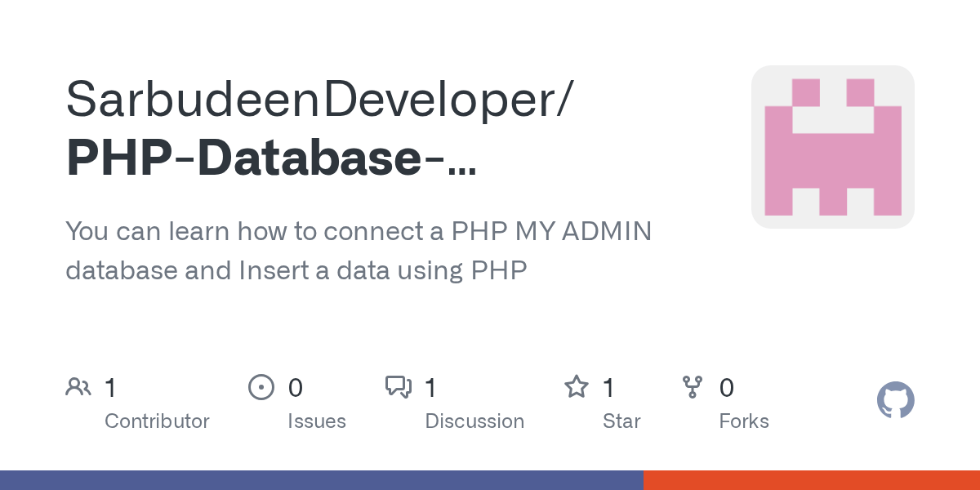Click the Star label
The image size is (980, 490).
point(621,421)
